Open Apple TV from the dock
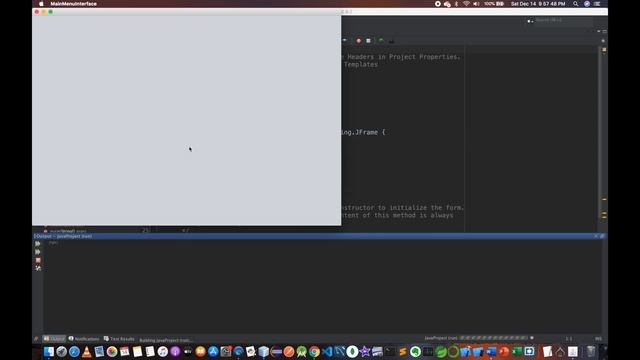 pyautogui.click(x=188, y=351)
